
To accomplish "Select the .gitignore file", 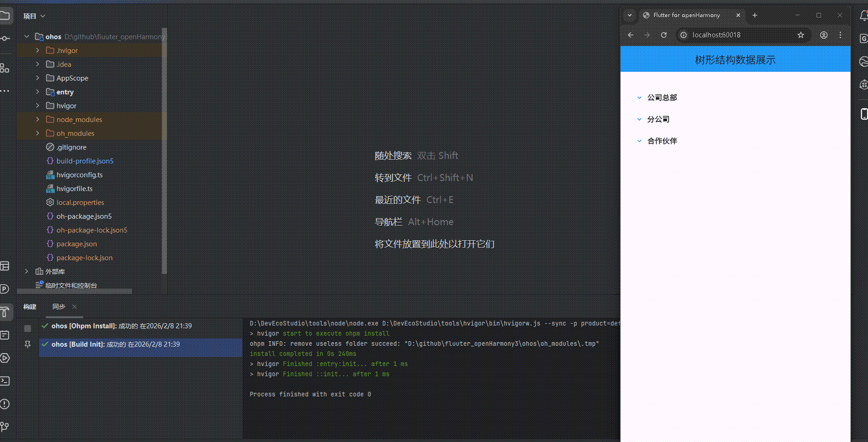I will pos(71,147).
